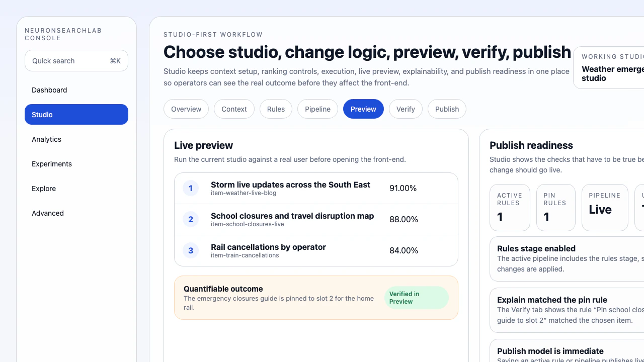Open the Context tab
Screen dimensions: 644x362
pyautogui.click(x=234, y=109)
